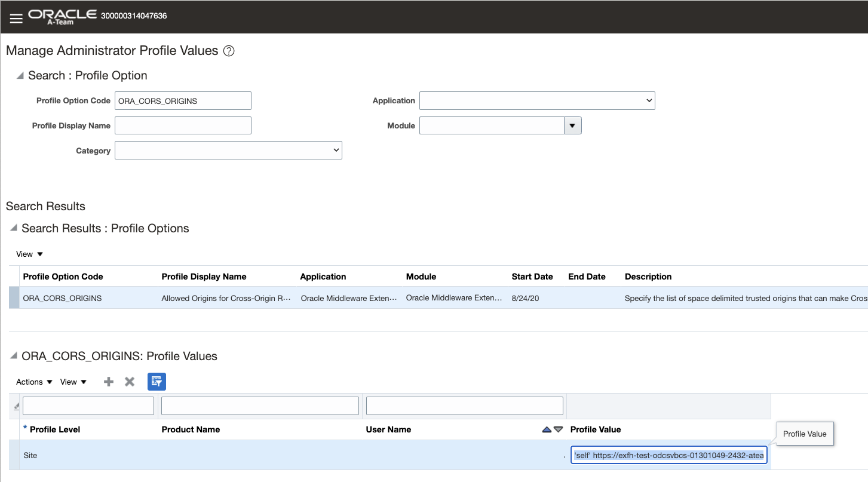Toggle the Query By Example filter icon
The height and width of the screenshot is (482, 868).
(157, 382)
